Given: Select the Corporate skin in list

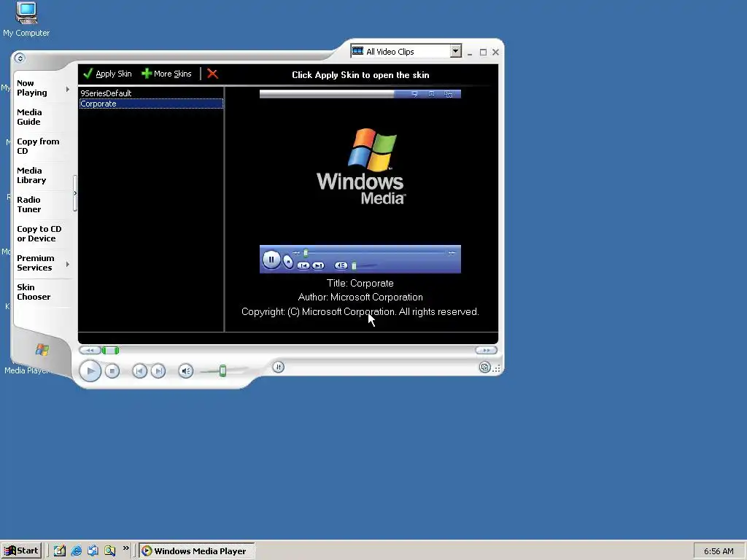Looking at the screenshot, I should tap(151, 104).
